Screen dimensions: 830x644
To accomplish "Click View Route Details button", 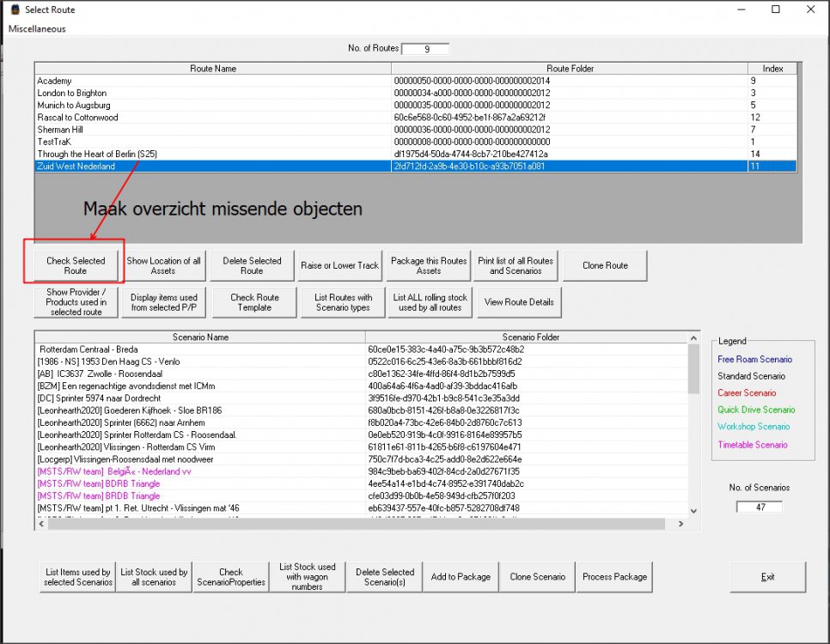I will (518, 302).
